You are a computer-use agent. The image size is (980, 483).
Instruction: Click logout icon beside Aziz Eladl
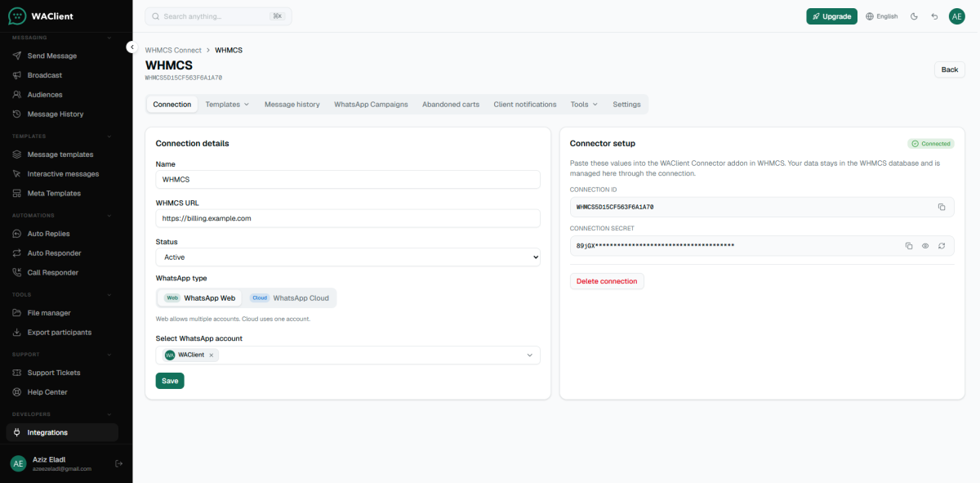coord(118,463)
